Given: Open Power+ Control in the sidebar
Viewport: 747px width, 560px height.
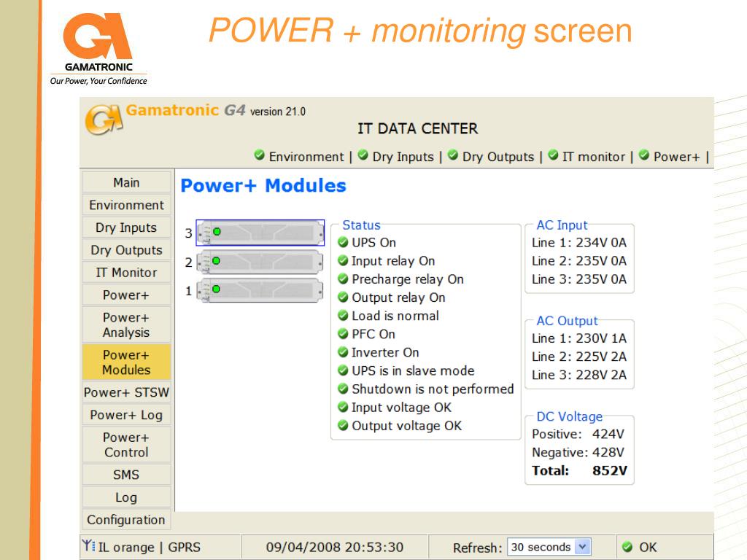Looking at the screenshot, I should coord(126,445).
